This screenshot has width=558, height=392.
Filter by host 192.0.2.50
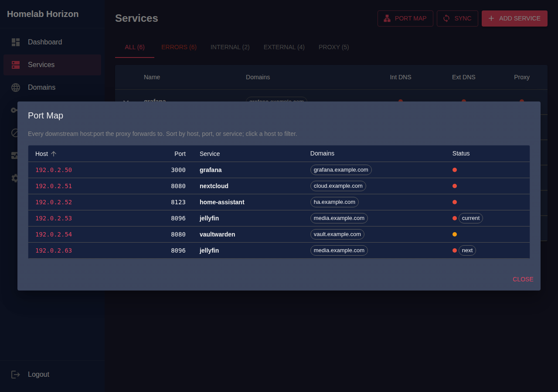(x=54, y=170)
